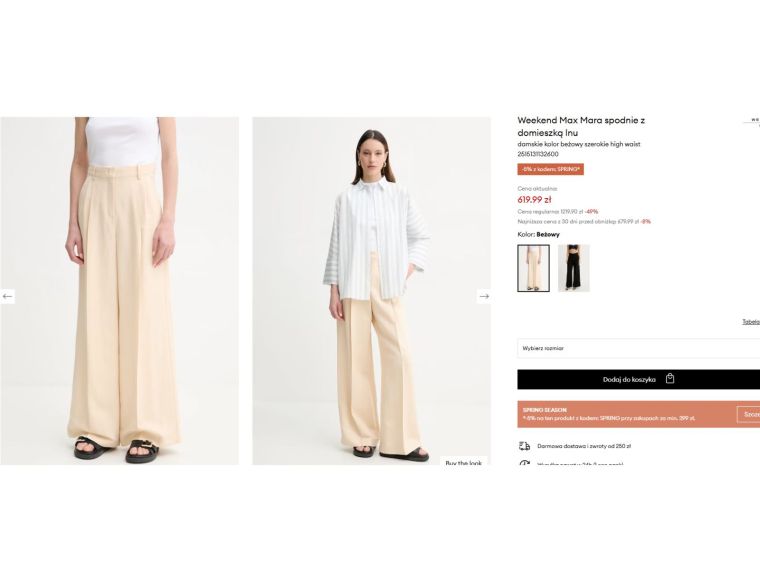Open the Buy the look button
The image size is (760, 570).
[x=464, y=461]
